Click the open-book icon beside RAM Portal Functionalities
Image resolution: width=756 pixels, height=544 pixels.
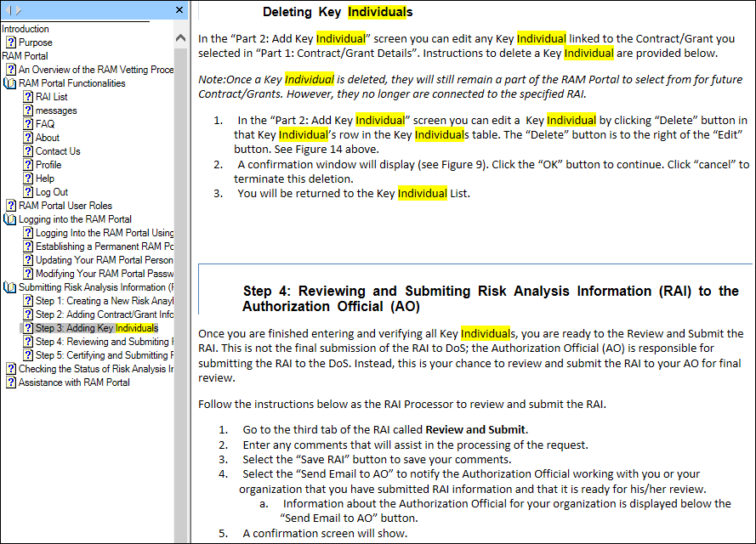pos(11,83)
